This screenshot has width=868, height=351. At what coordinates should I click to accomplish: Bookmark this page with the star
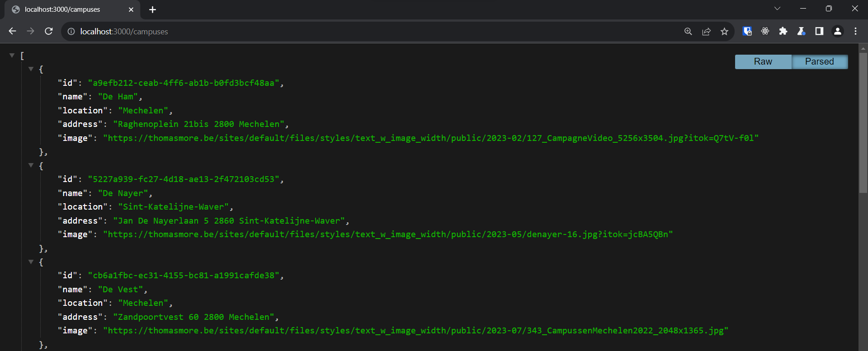pyautogui.click(x=724, y=31)
